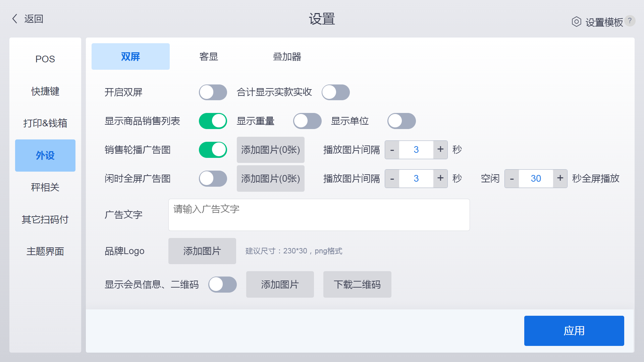
Task: Click the question mark help icon
Action: (x=630, y=21)
